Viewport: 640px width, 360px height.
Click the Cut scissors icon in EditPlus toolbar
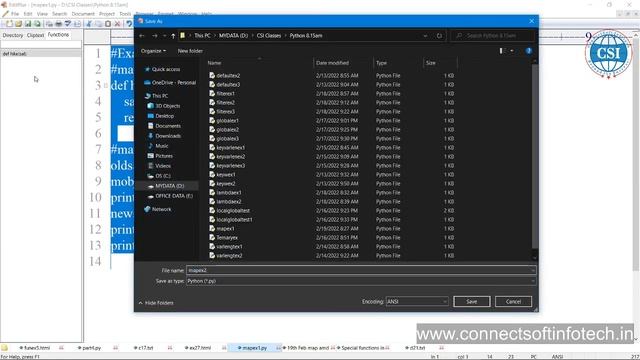coord(89,24)
